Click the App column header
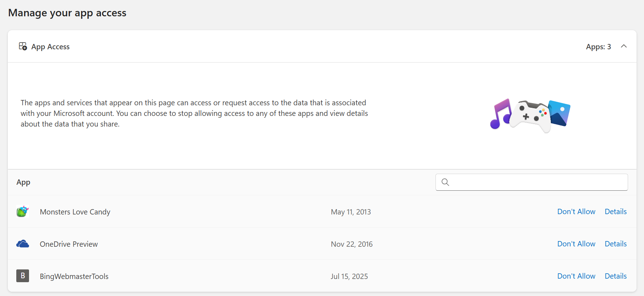This screenshot has width=644, height=296. point(23,183)
